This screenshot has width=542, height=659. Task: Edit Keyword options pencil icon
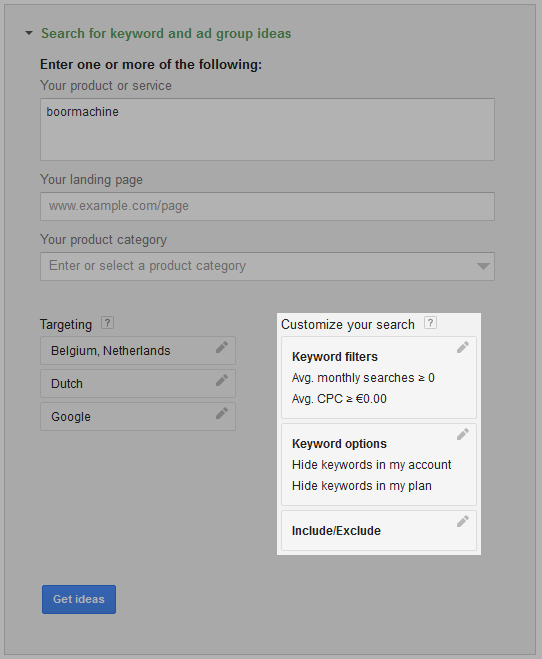pyautogui.click(x=463, y=434)
